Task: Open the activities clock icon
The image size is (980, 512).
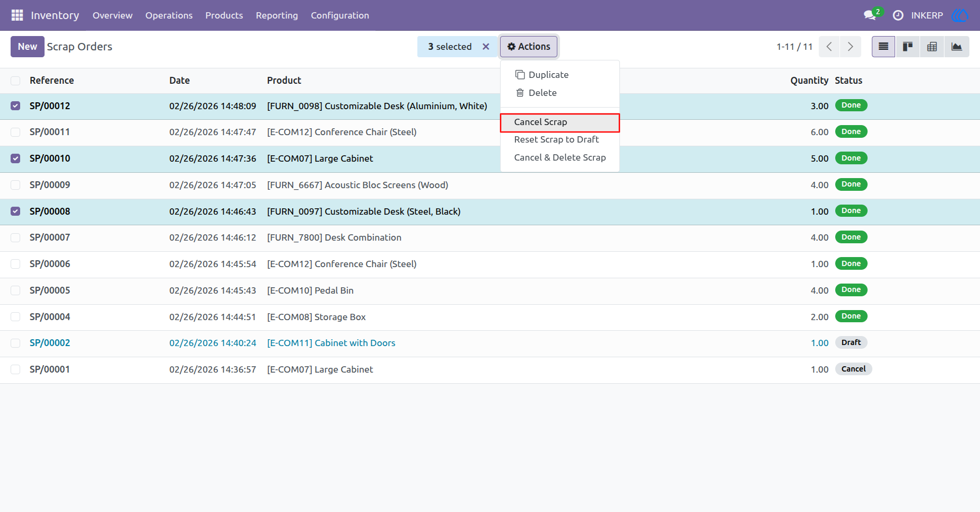Action: pyautogui.click(x=898, y=15)
